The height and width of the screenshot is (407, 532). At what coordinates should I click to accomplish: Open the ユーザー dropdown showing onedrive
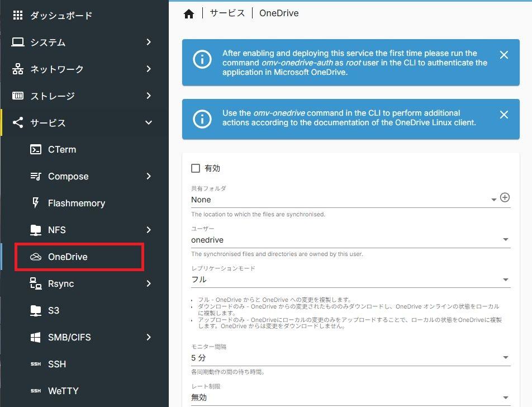[350, 240]
